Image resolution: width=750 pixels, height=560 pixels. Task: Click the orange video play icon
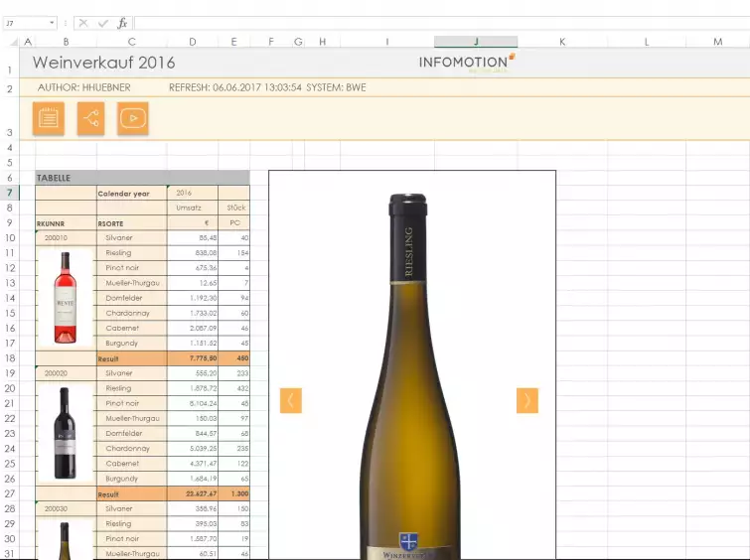(132, 118)
